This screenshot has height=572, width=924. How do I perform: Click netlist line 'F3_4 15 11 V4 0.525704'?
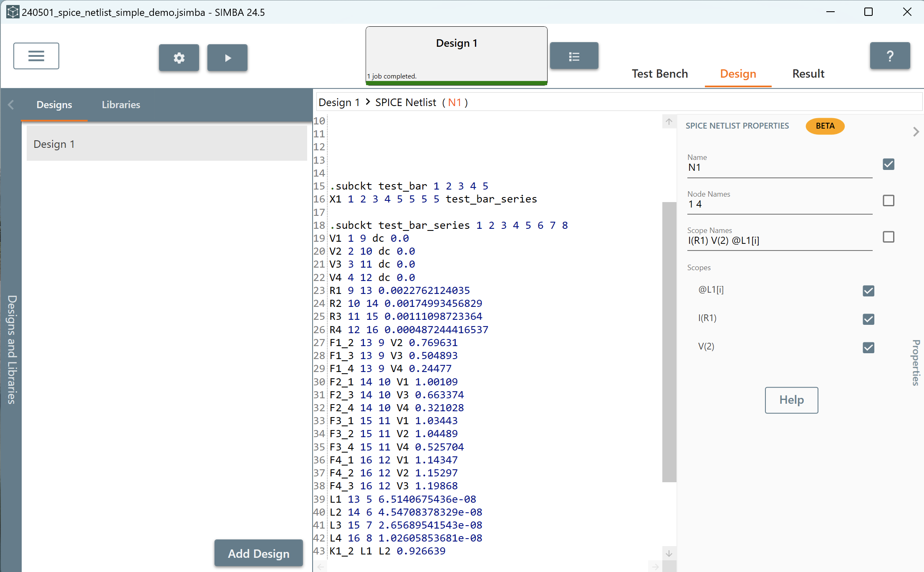(396, 447)
